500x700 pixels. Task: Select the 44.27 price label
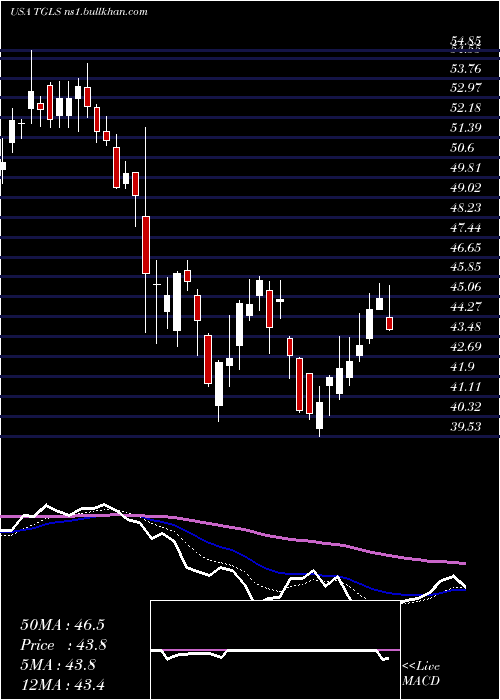[x=466, y=307]
